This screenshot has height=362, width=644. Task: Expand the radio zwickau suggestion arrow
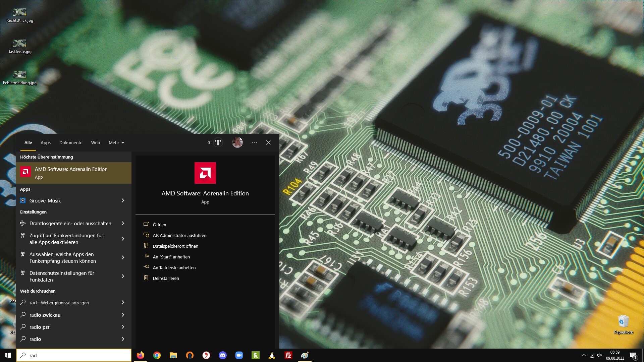click(123, 315)
